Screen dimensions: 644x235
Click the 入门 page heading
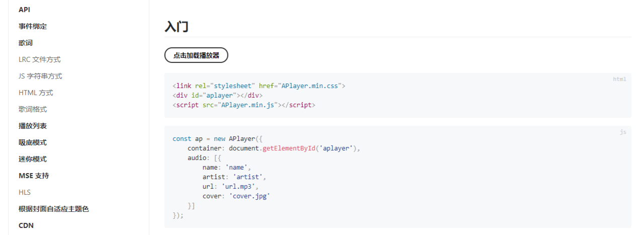(177, 27)
